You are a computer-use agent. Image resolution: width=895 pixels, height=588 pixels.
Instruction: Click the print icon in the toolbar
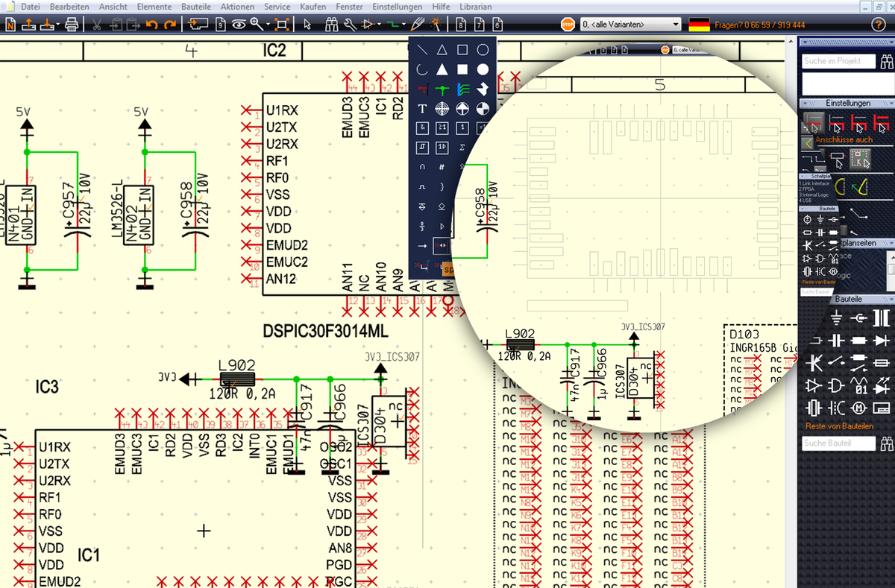point(72,24)
